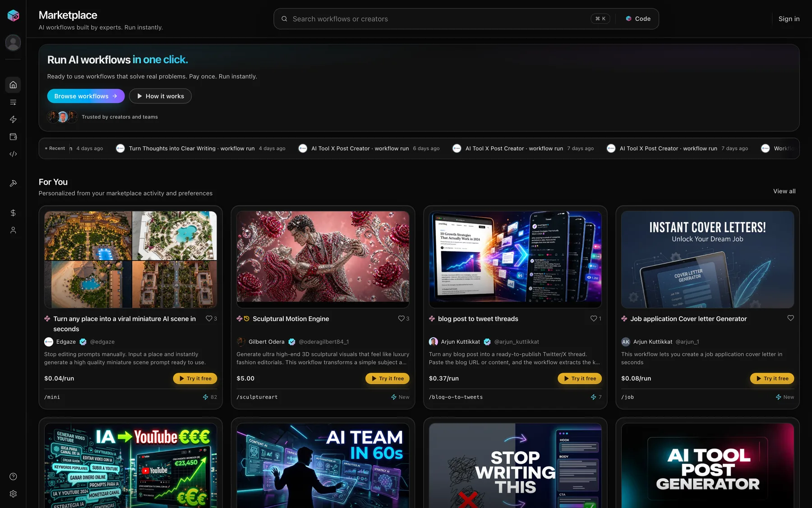
Task: Open AI Tool X Post Creator run from 6 days ago
Action: click(369, 149)
